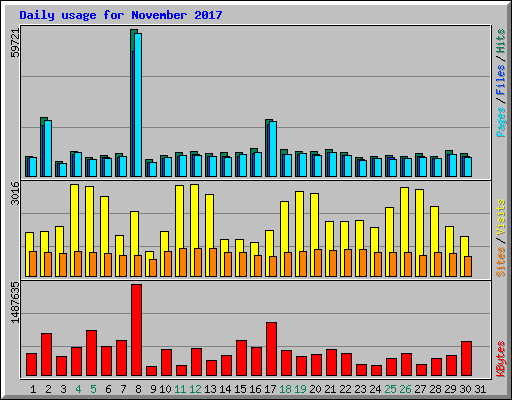Click green weekend day label 25

[390, 389]
